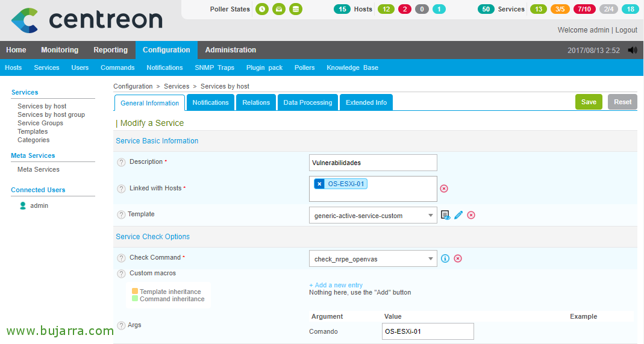644x344 pixels.
Task: Open Service Groups sidebar link
Action: 40,123
